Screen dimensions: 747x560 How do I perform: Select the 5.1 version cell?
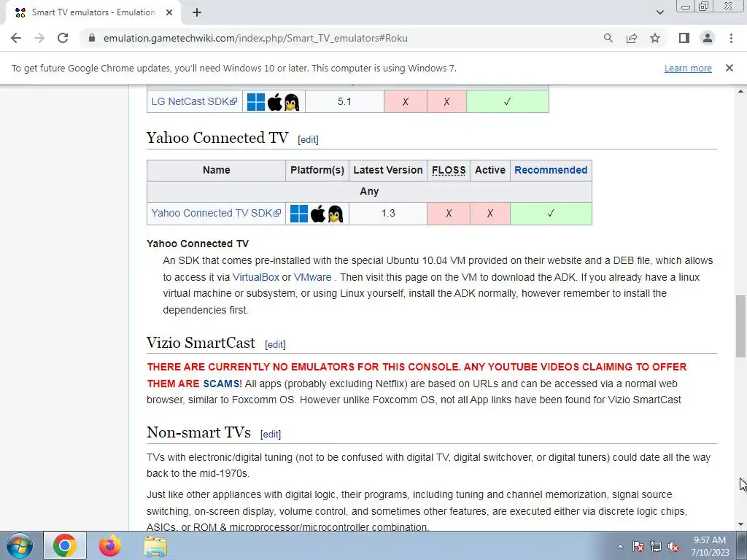click(344, 101)
